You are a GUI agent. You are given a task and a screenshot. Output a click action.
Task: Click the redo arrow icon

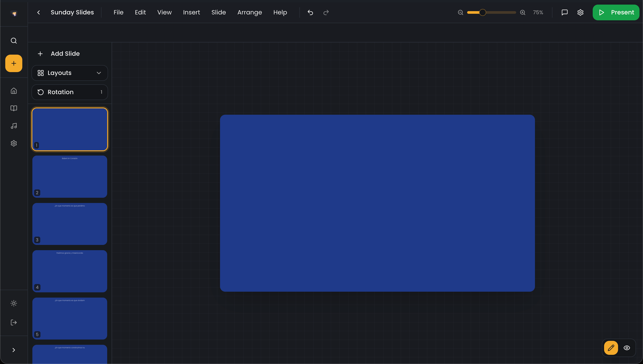click(326, 12)
